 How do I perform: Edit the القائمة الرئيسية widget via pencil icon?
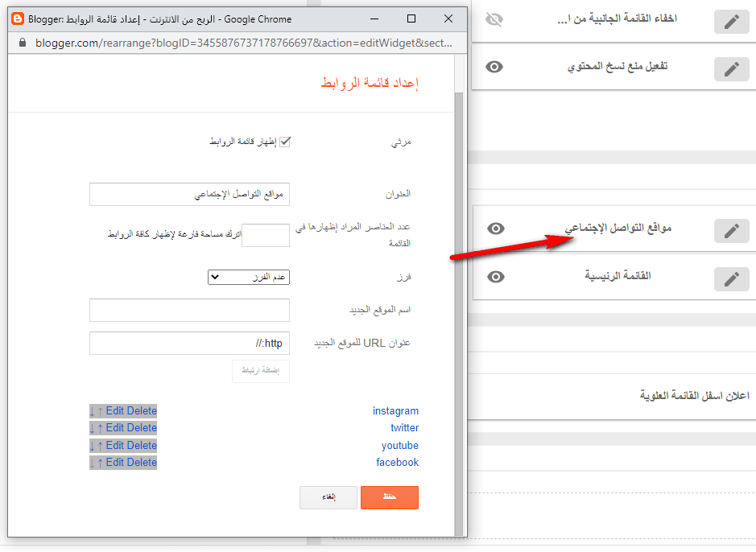[x=731, y=279]
